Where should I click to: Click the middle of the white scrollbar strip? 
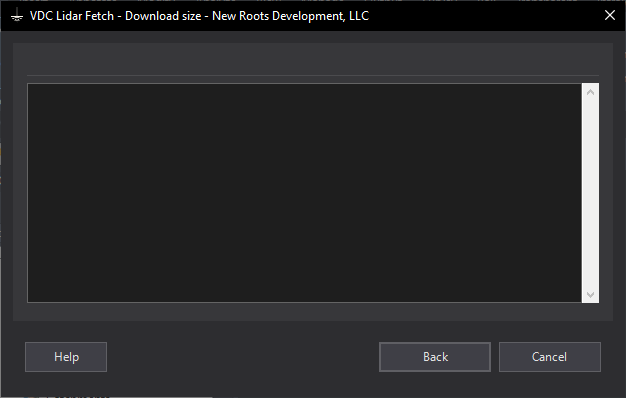590,193
